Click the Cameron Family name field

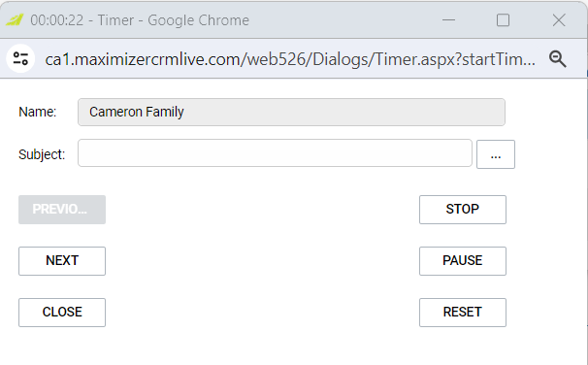pyautogui.click(x=291, y=113)
